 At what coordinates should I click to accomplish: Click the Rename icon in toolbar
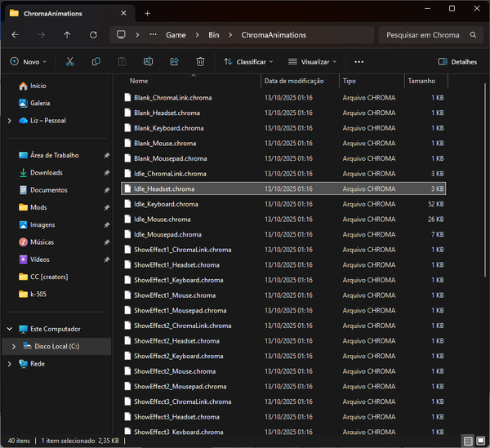[148, 61]
